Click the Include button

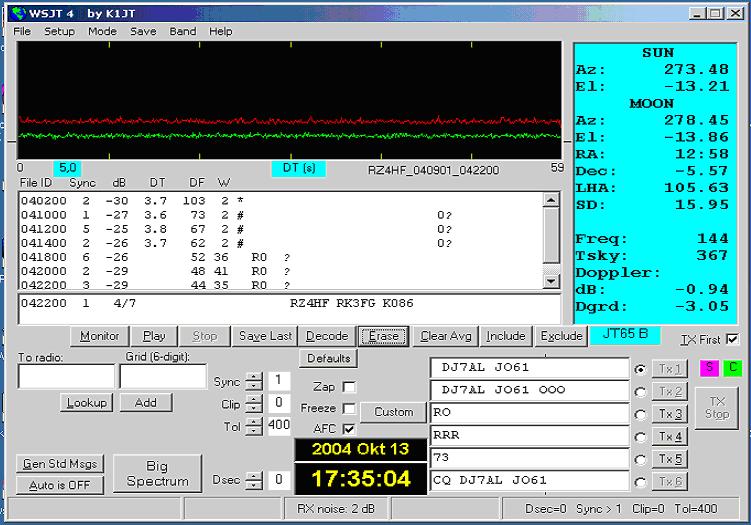click(506, 336)
